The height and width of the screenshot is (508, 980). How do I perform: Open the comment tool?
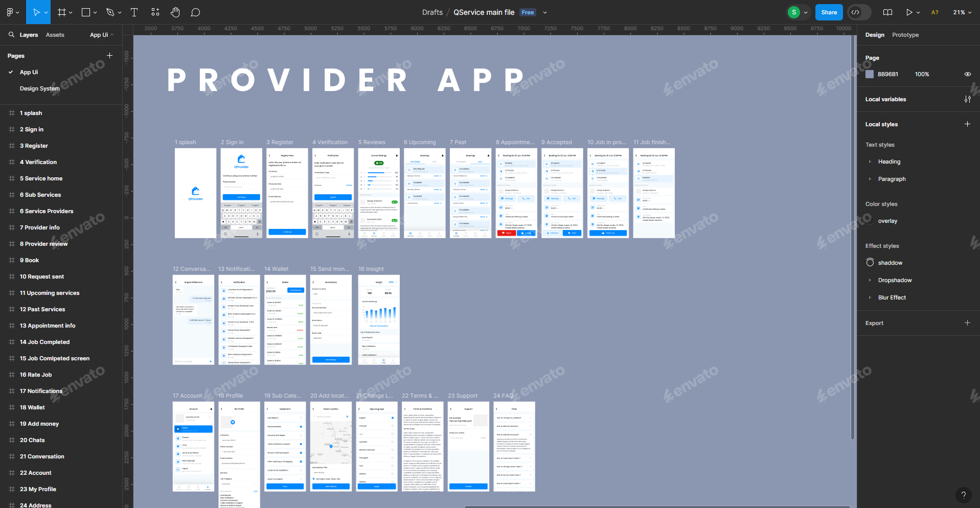click(x=196, y=12)
